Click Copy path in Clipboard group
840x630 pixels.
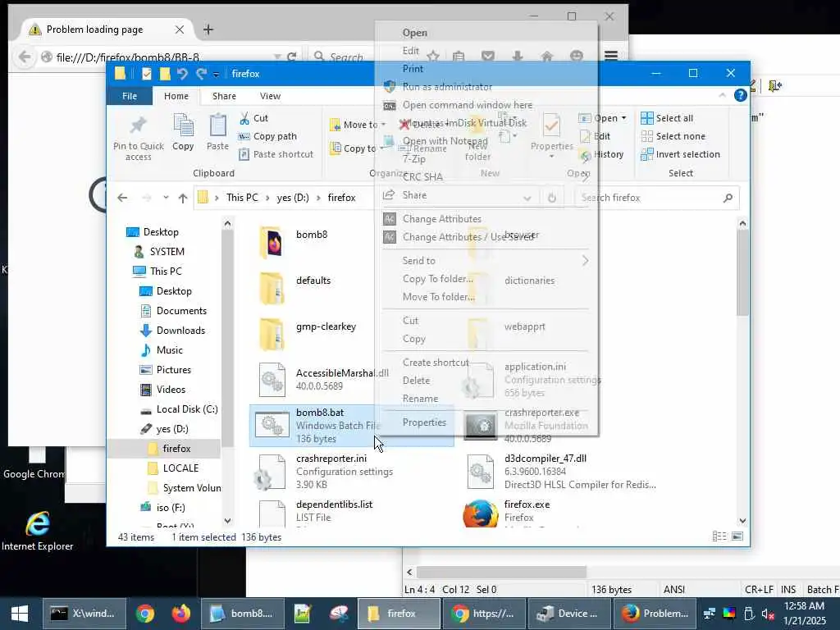point(267,136)
